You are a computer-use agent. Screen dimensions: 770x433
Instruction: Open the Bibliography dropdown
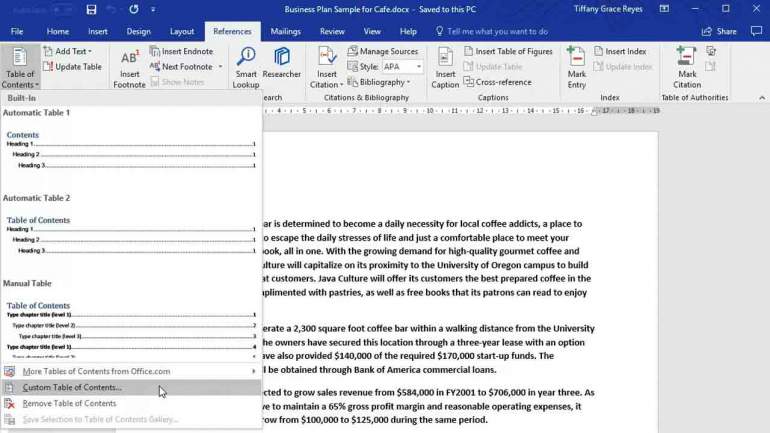click(x=379, y=82)
